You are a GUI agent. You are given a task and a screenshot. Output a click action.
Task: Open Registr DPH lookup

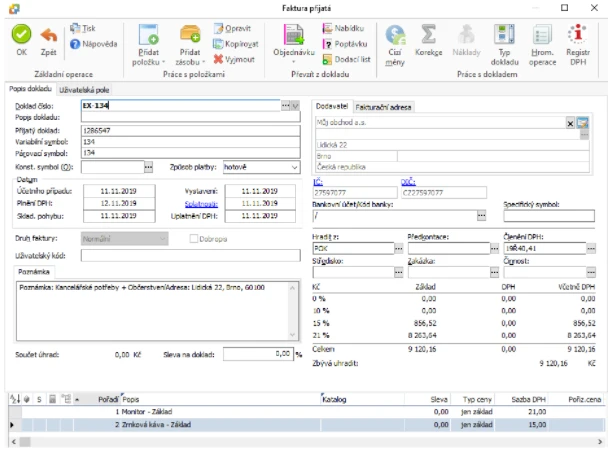[x=578, y=45]
